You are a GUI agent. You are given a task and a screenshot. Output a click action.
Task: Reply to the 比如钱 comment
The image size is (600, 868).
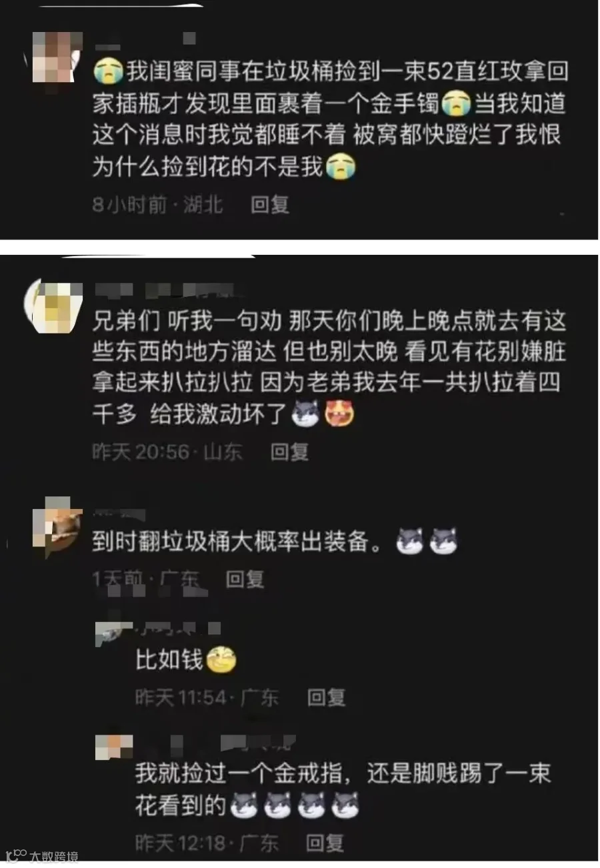coord(326,698)
